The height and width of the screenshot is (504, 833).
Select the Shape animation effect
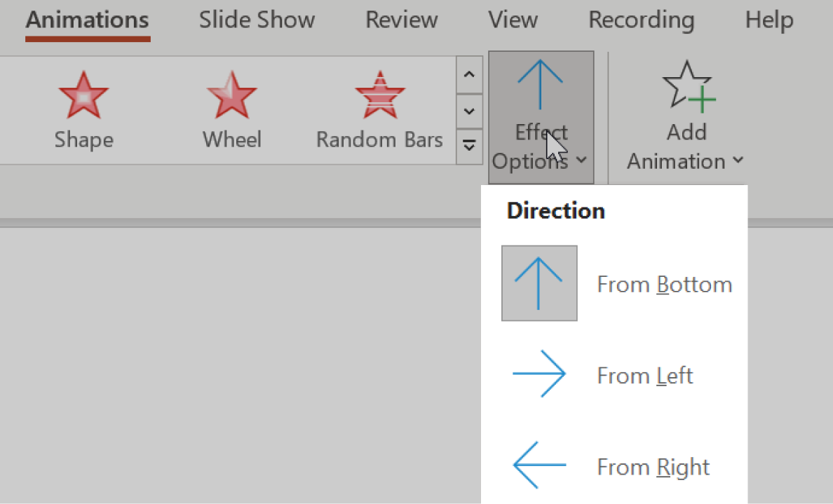83,109
